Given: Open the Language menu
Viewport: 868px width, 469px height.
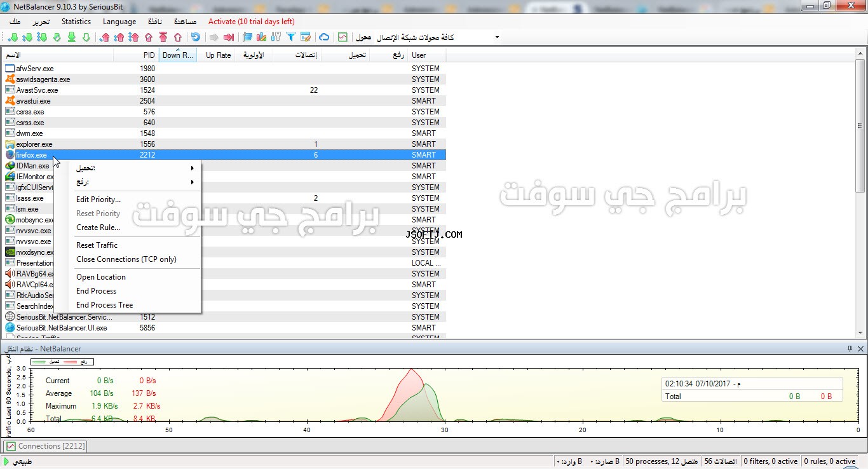Looking at the screenshot, I should click(x=119, y=22).
